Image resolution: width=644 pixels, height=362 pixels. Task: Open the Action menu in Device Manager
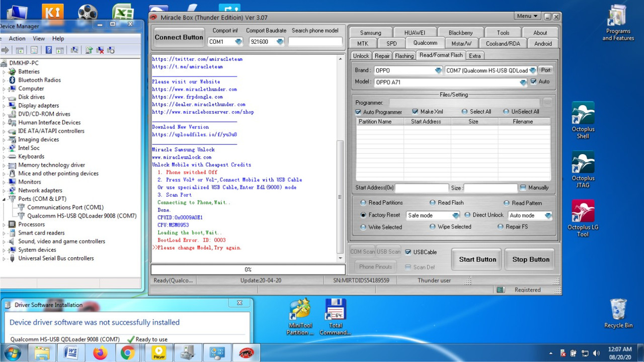17,38
